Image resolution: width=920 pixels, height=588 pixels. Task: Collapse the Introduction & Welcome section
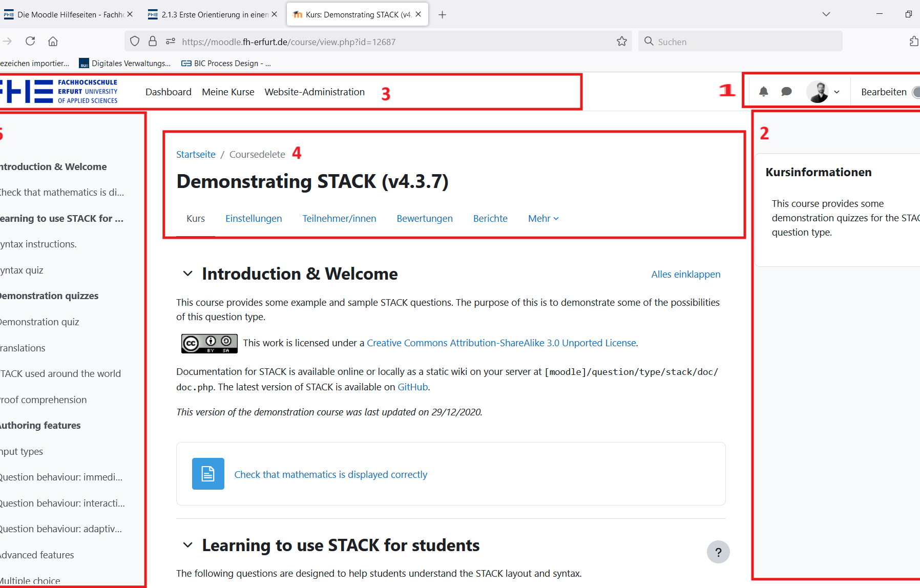188,274
